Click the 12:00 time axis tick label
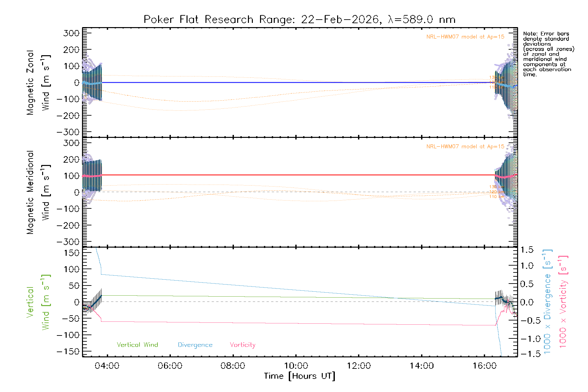 pyautogui.click(x=359, y=366)
